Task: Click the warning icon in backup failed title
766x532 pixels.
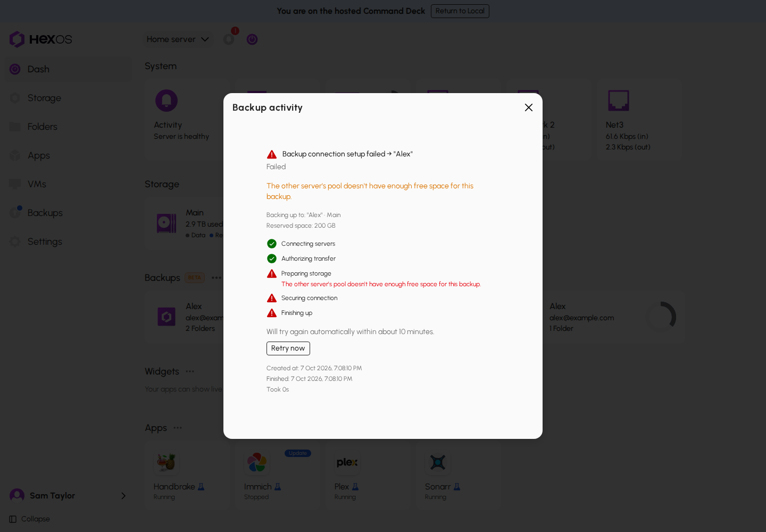Action: (272, 154)
